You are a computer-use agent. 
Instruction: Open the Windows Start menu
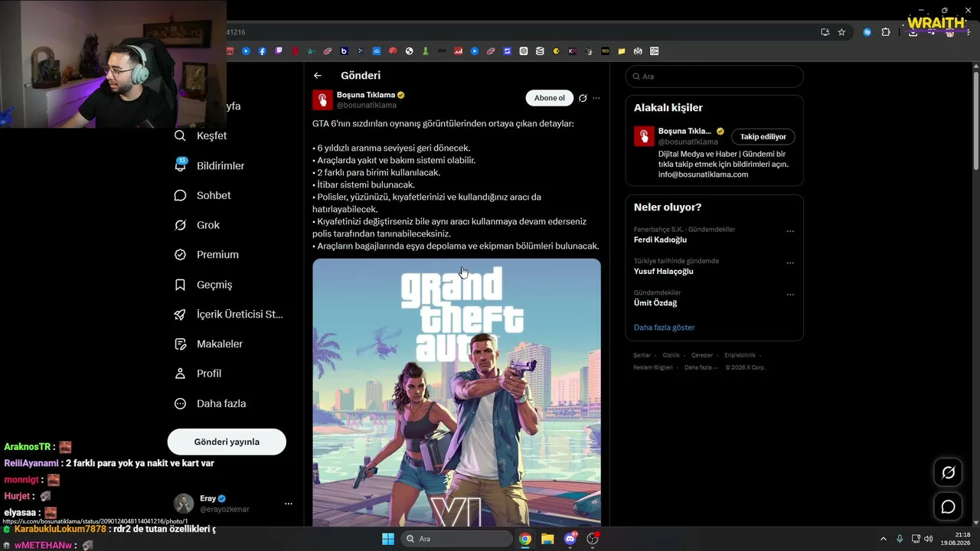coord(388,539)
